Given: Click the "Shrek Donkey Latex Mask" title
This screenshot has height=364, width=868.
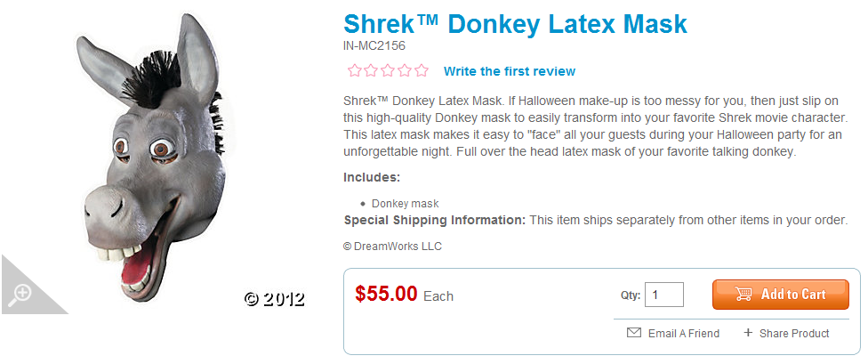Looking at the screenshot, I should (x=515, y=23).
